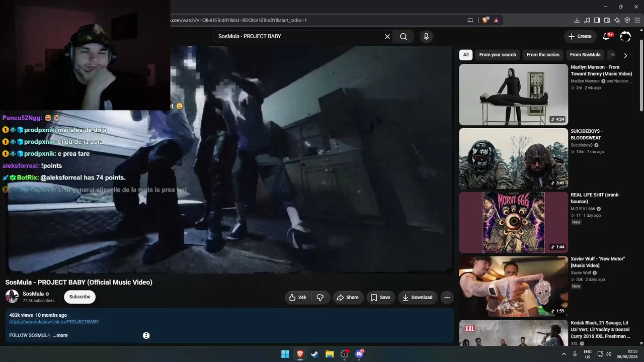Show more filter chips with right arrow
This screenshot has height=362, width=644.
point(625,55)
